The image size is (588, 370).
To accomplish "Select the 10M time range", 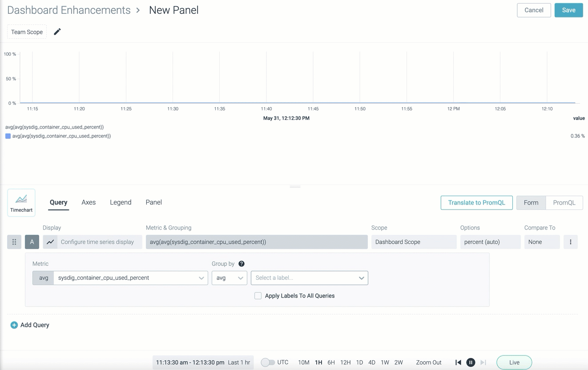I will tap(304, 362).
